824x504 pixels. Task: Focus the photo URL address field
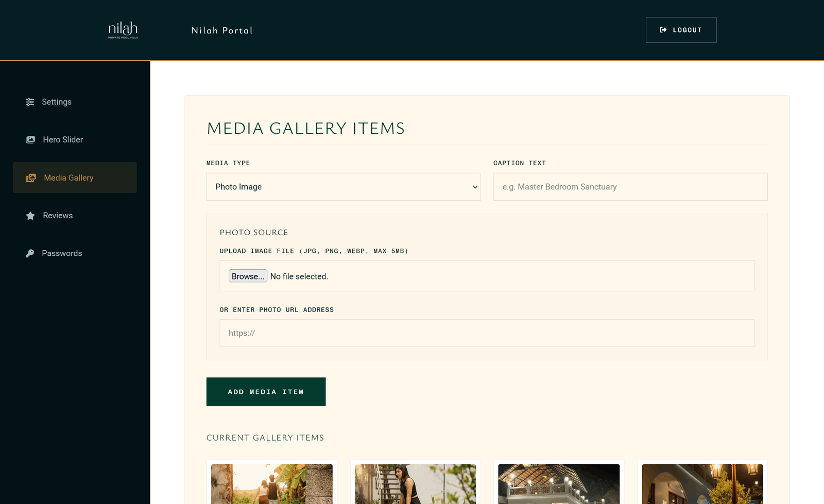coord(487,333)
